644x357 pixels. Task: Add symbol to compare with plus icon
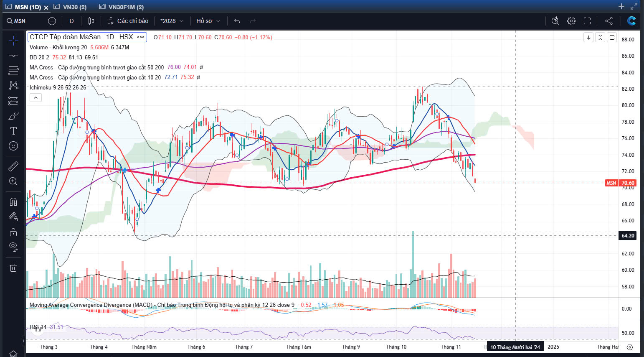point(52,21)
